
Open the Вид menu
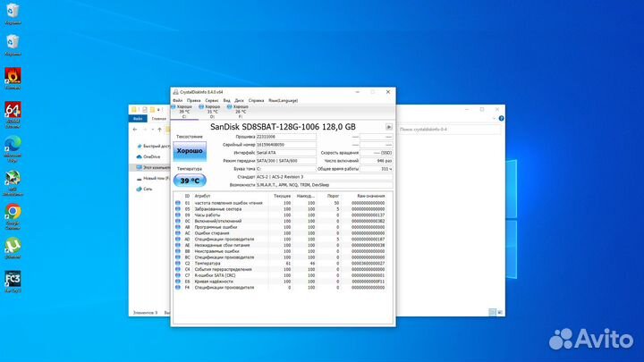click(226, 100)
